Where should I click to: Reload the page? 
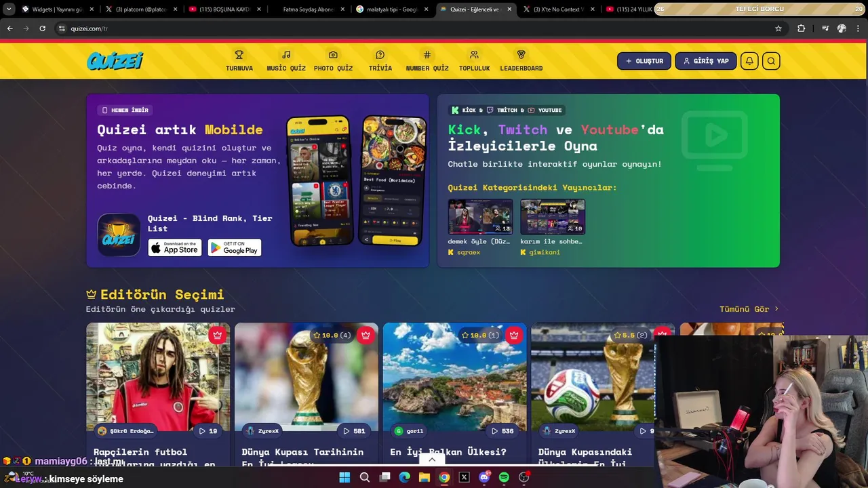click(x=42, y=28)
